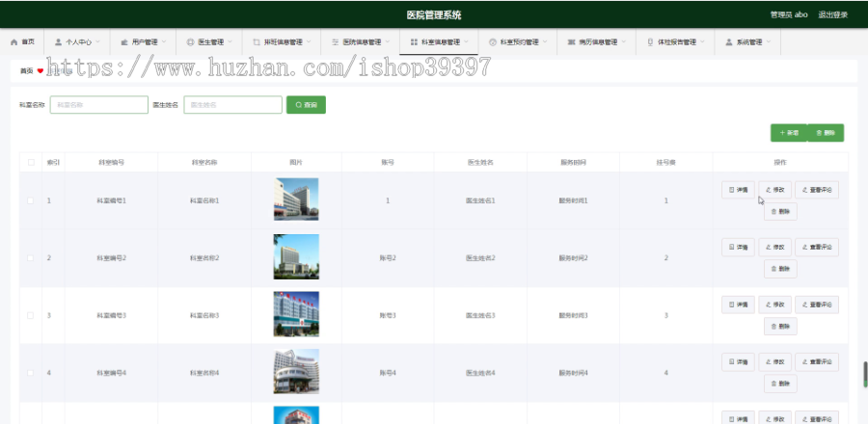Click the 账号2 cell

pos(388,258)
